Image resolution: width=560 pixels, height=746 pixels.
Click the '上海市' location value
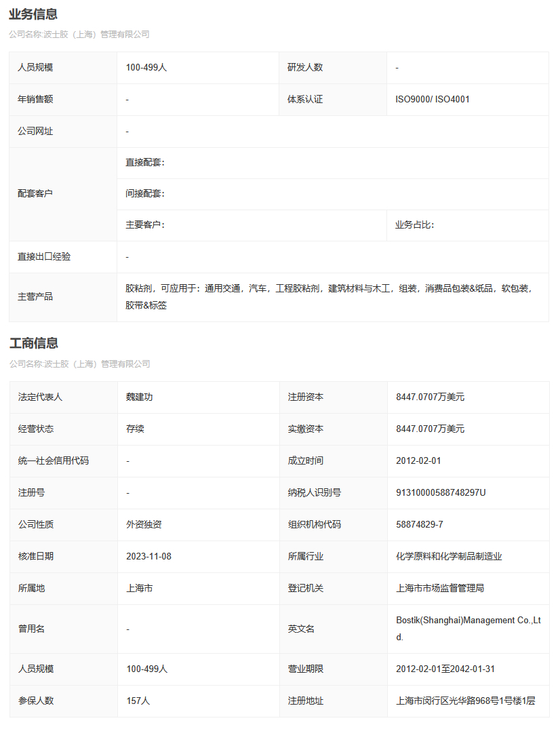coord(140,589)
